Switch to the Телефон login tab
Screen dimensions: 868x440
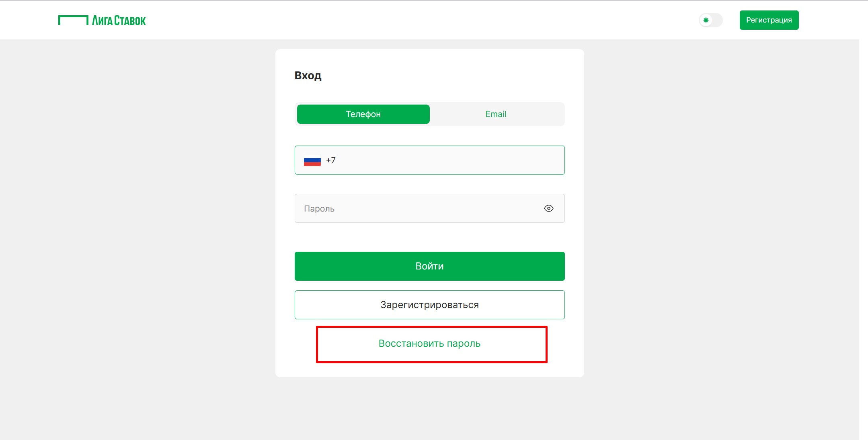pos(363,114)
